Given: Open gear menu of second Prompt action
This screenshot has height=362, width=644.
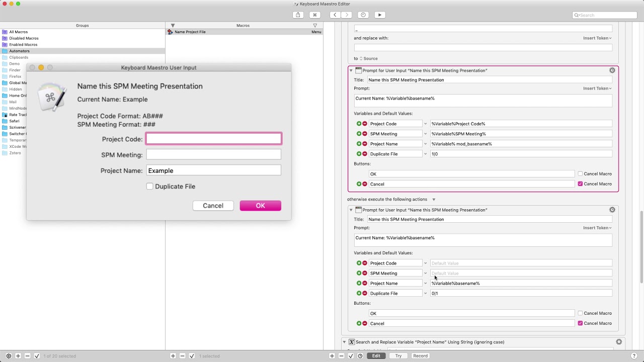Looking at the screenshot, I should click(x=612, y=210).
